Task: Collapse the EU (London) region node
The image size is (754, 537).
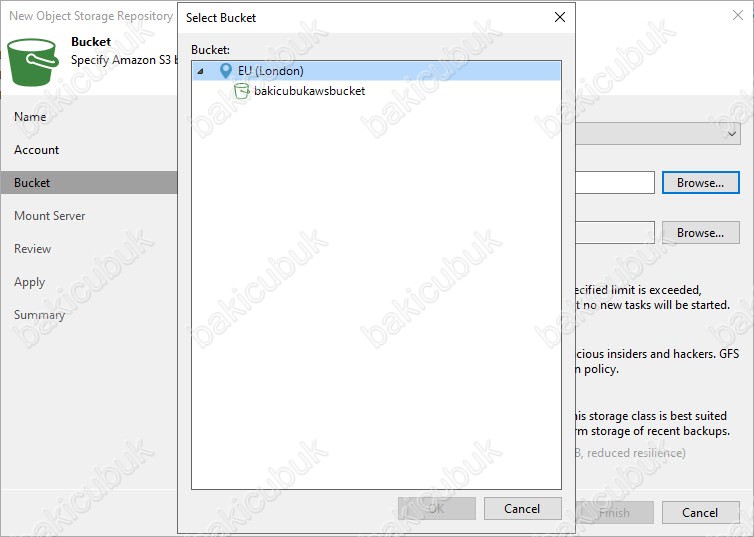Action: point(201,71)
